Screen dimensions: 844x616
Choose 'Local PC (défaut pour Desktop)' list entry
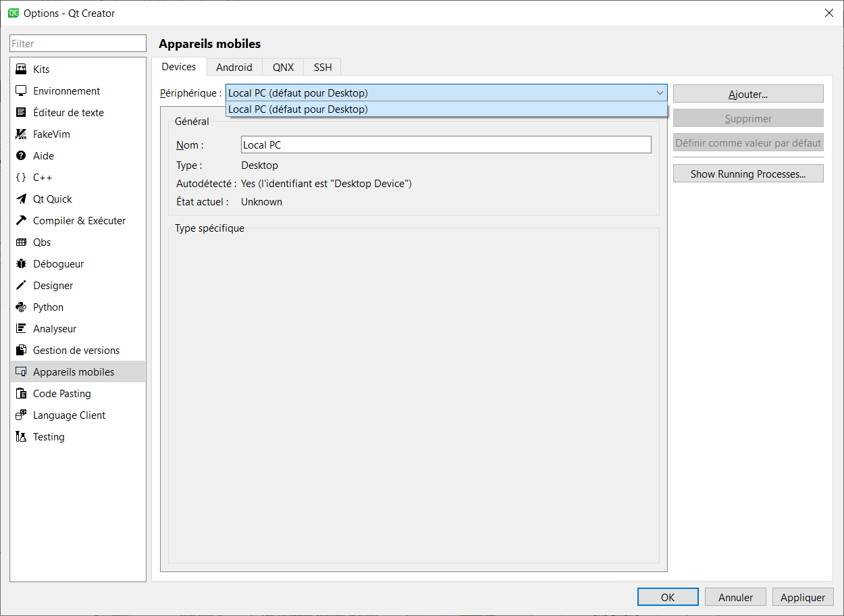(x=447, y=109)
